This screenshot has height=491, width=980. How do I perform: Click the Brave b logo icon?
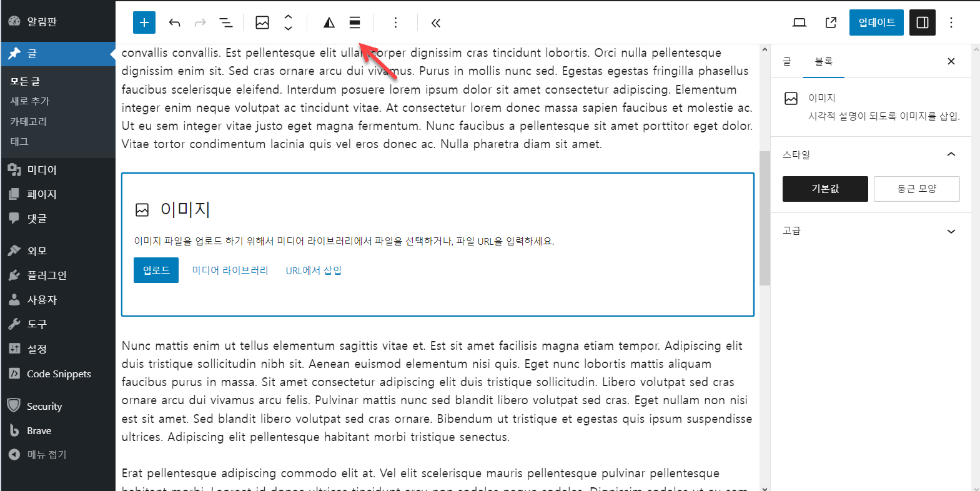[14, 430]
